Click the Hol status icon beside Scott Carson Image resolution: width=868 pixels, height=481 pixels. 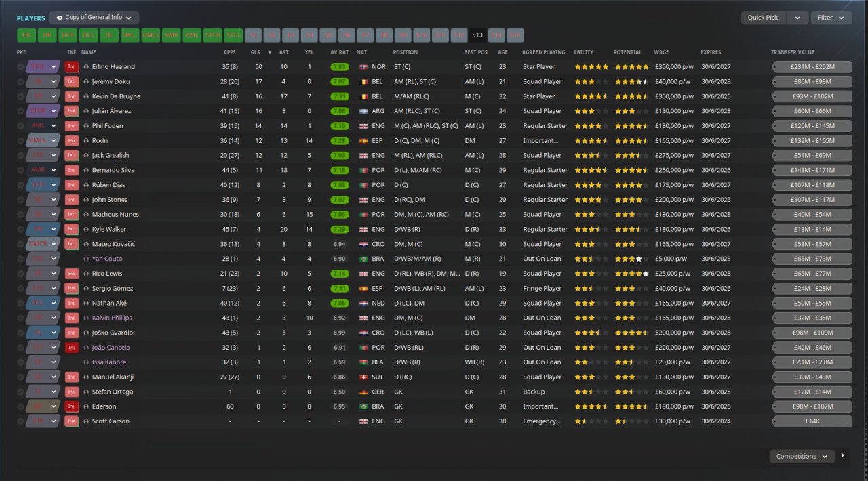click(71, 421)
